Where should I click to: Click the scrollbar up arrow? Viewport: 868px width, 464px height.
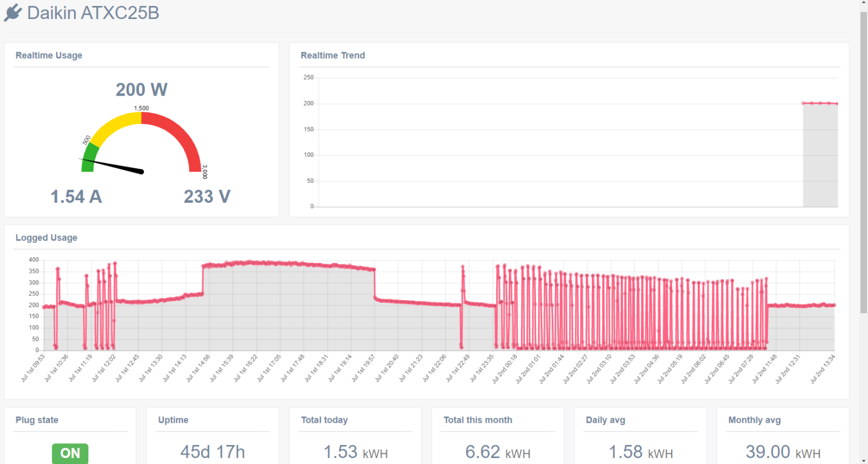864,3
